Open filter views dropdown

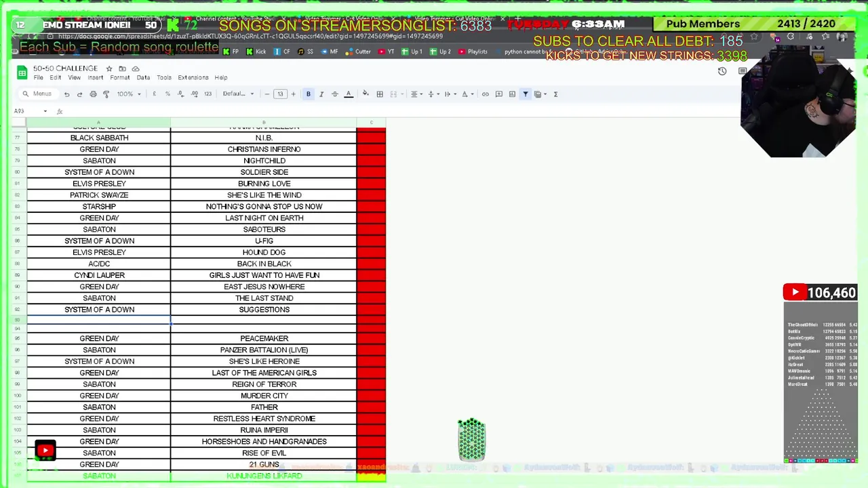click(x=540, y=94)
